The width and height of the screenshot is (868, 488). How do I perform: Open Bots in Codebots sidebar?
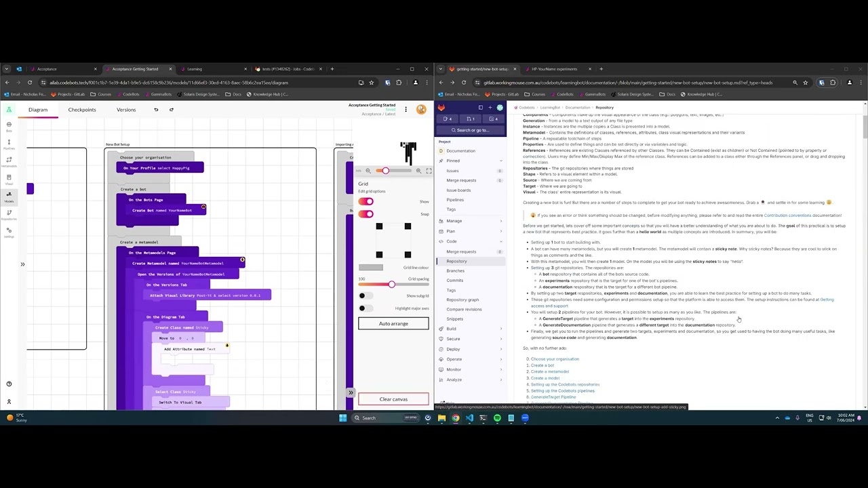coord(9,126)
